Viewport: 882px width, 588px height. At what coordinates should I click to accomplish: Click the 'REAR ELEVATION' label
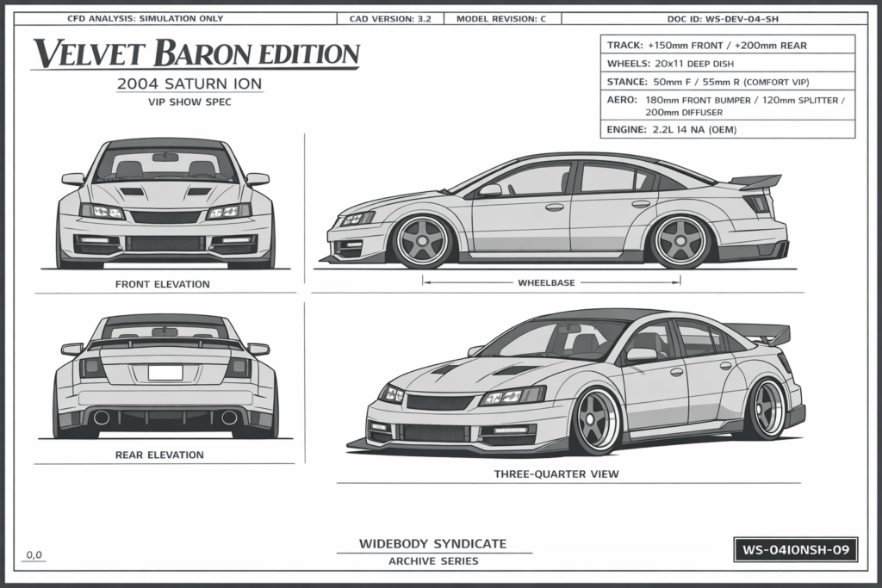pyautogui.click(x=159, y=455)
